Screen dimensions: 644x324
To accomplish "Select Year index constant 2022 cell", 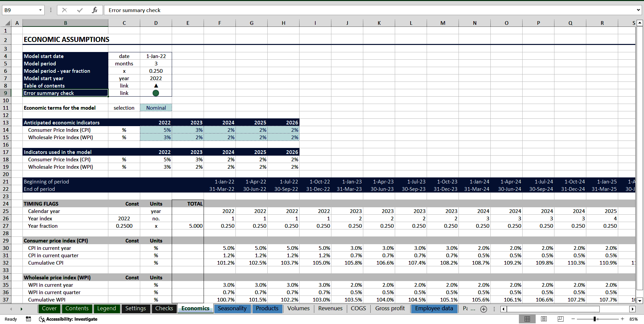I will tap(124, 218).
